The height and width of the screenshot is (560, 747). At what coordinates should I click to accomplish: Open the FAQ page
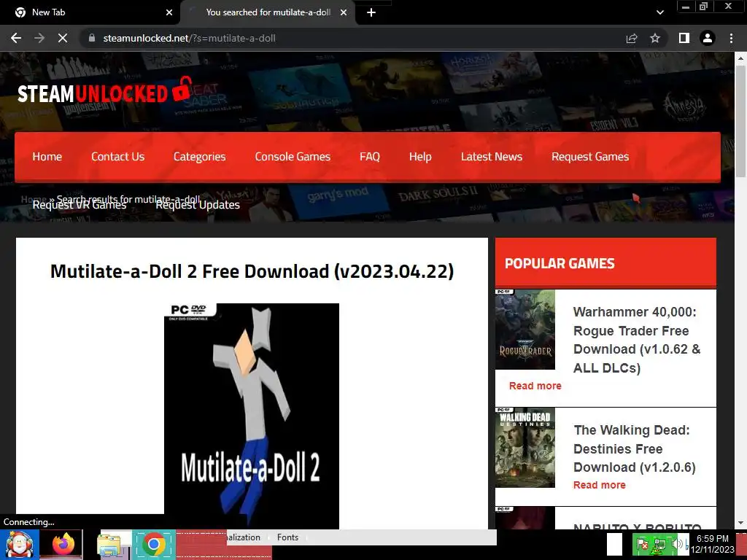point(370,157)
